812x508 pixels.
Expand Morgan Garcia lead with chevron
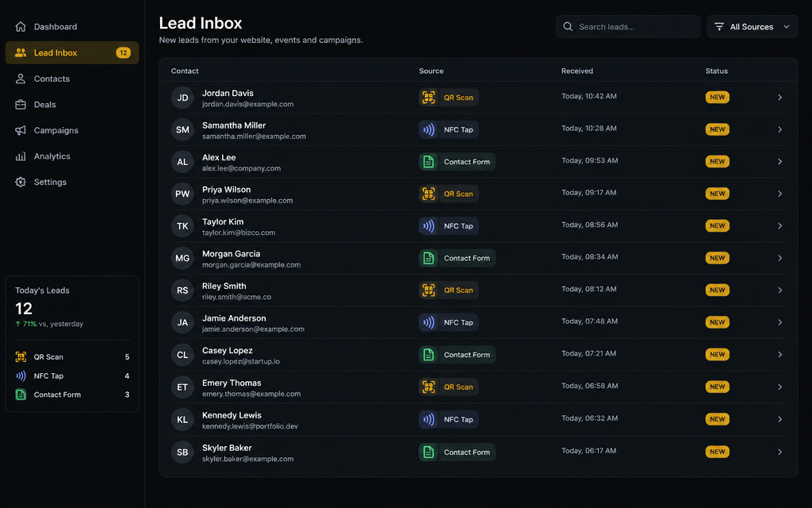coord(780,258)
